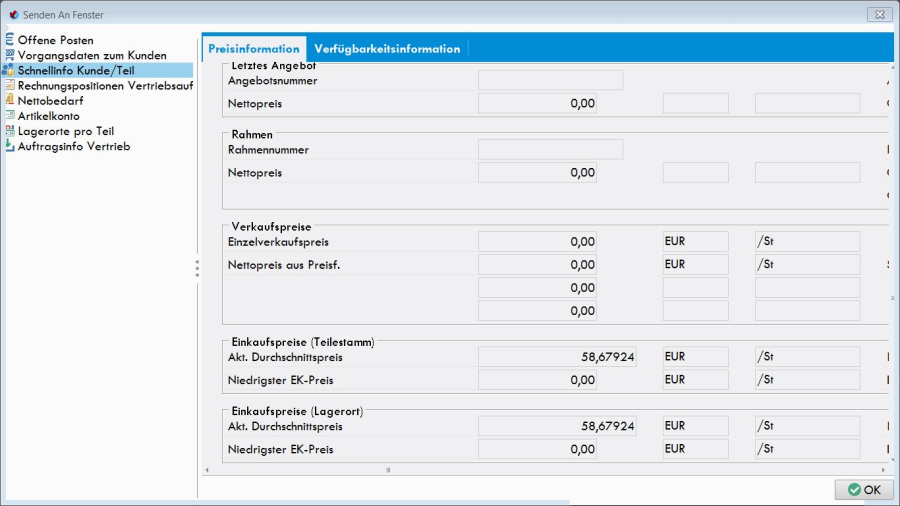Close the Senden An Fenster dialog

coord(879,14)
